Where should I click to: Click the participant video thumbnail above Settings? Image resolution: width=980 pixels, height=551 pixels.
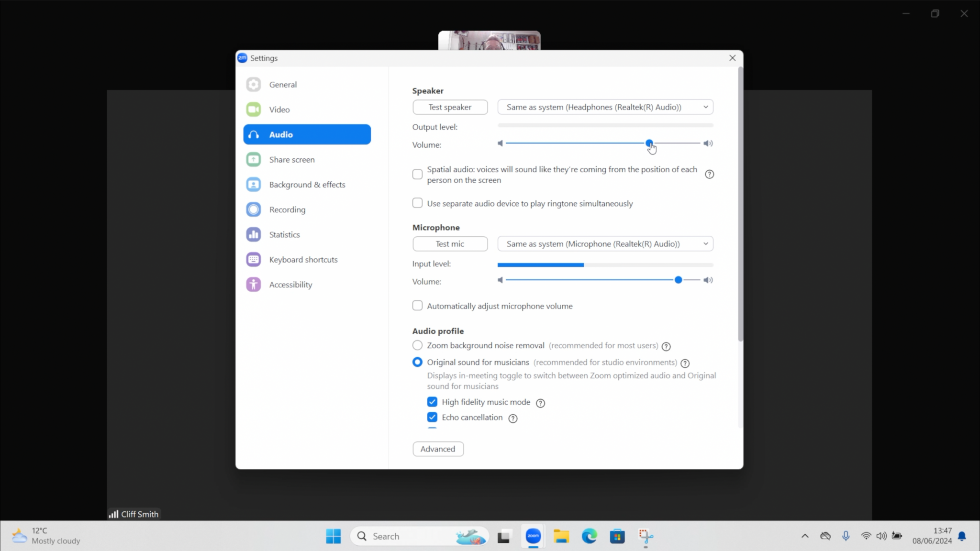489,41
